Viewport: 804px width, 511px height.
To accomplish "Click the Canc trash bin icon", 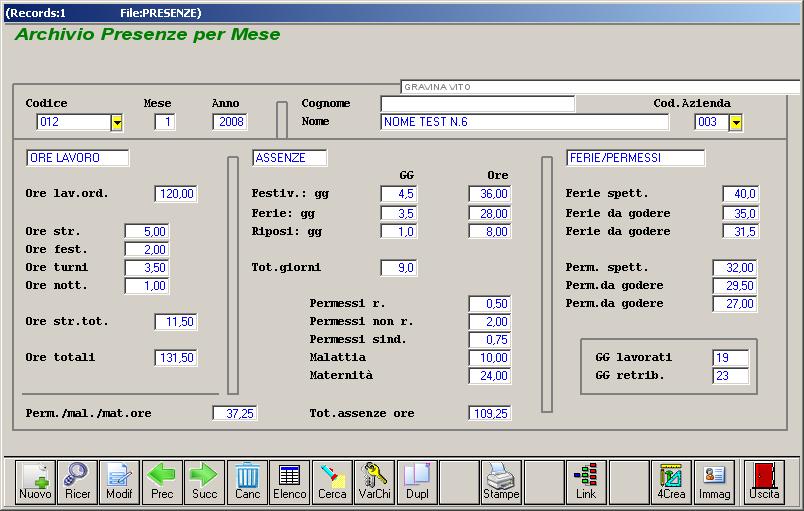I will point(247,482).
